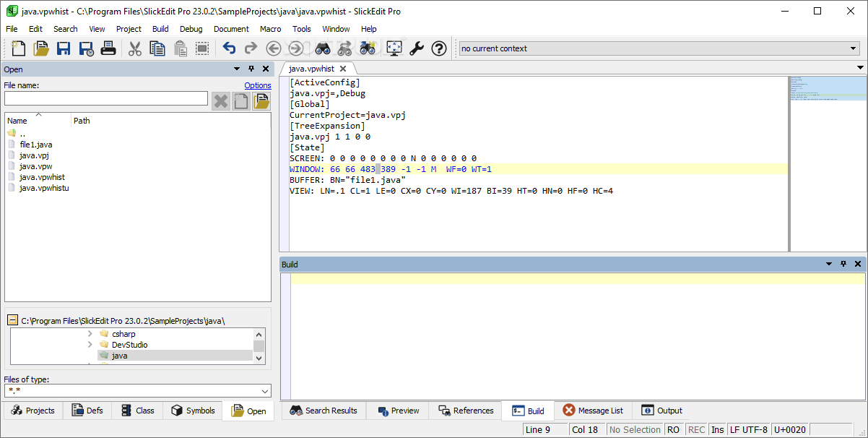Image resolution: width=868 pixels, height=438 pixels.
Task: Click the Save with history toolbar icon
Action: [x=86, y=48]
